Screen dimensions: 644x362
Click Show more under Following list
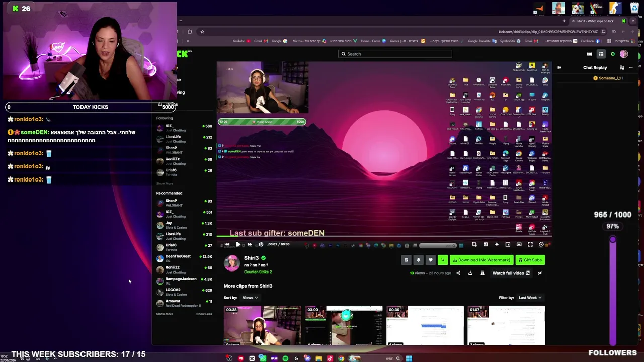pyautogui.click(x=165, y=183)
